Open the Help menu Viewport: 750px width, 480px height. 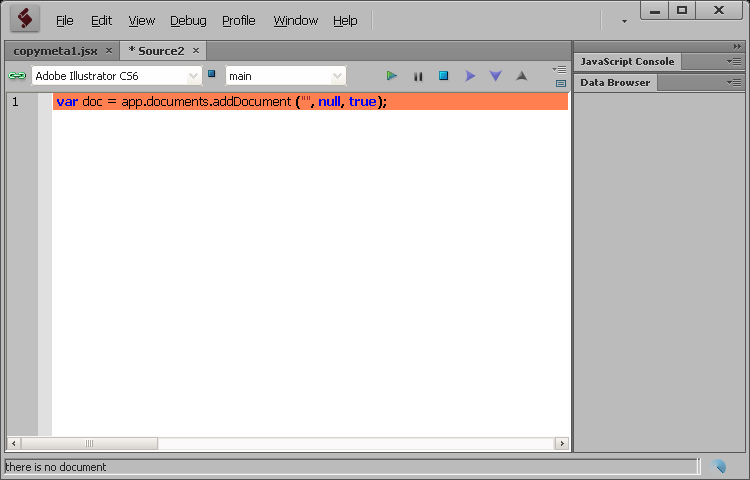pyautogui.click(x=345, y=21)
